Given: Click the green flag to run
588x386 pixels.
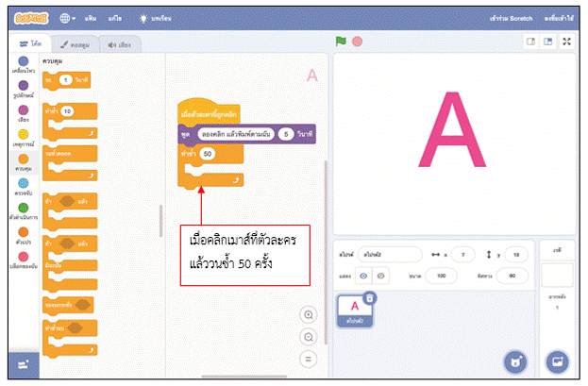Looking at the screenshot, I should 341,42.
